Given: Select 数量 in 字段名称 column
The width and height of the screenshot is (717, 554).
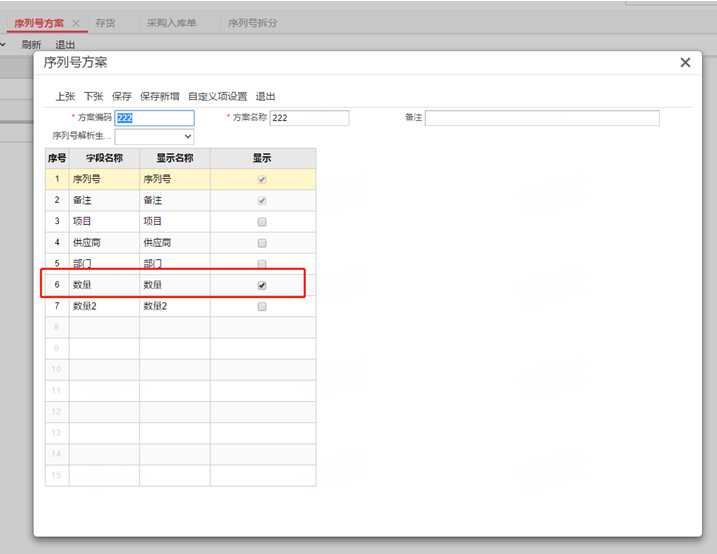Looking at the screenshot, I should click(x=104, y=285).
